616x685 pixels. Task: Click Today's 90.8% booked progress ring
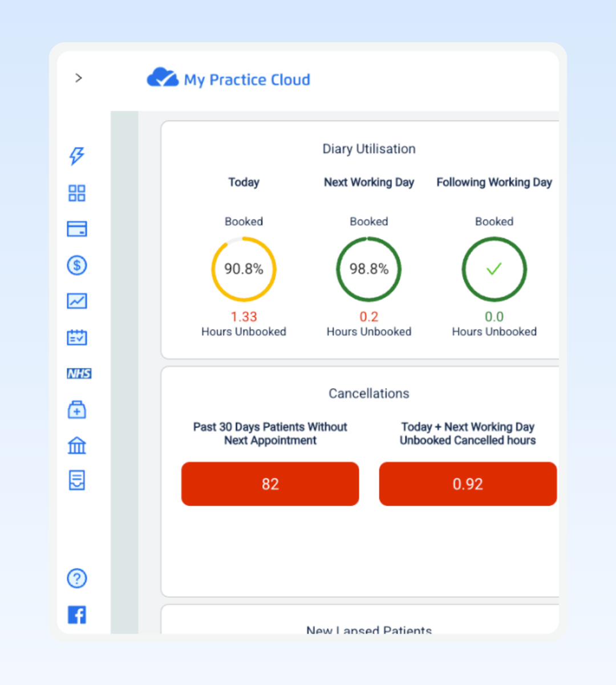244,269
